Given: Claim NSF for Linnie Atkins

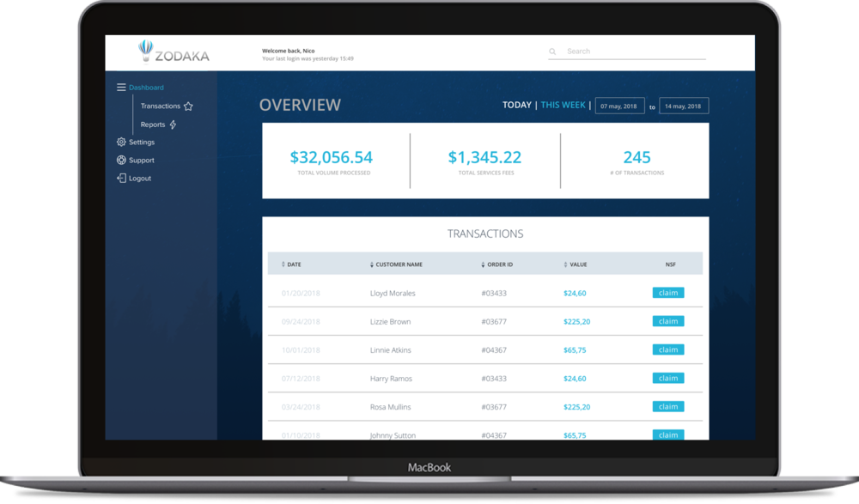Looking at the screenshot, I should pos(667,349).
